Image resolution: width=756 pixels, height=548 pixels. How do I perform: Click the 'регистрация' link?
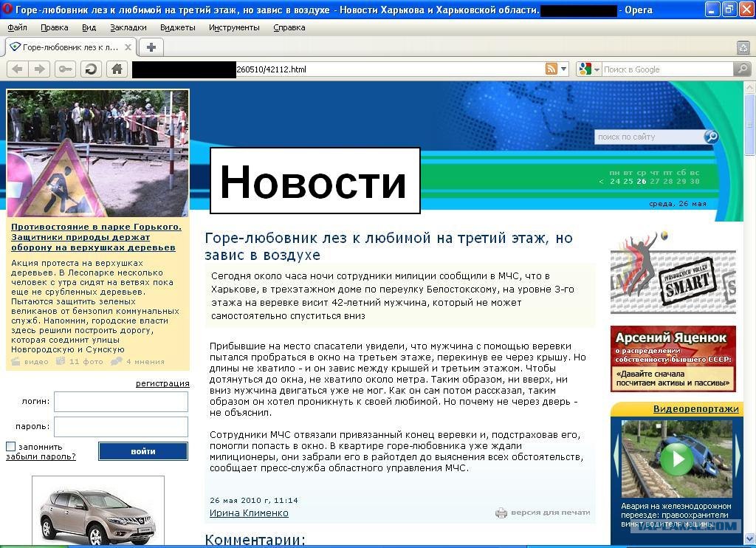[x=162, y=383]
